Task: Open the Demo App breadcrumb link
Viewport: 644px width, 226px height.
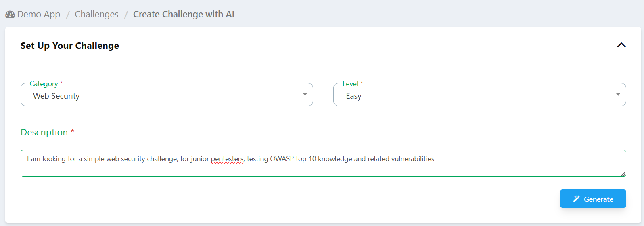Action: point(38,15)
